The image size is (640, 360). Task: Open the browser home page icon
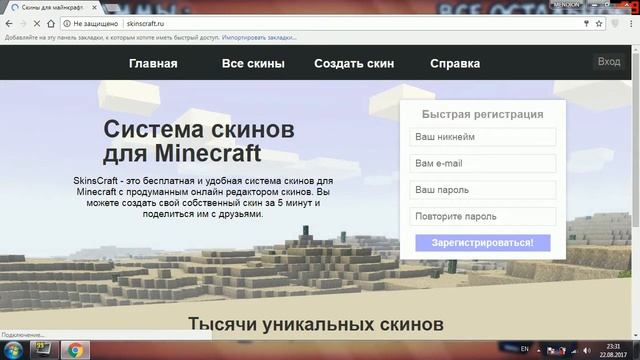(51, 24)
